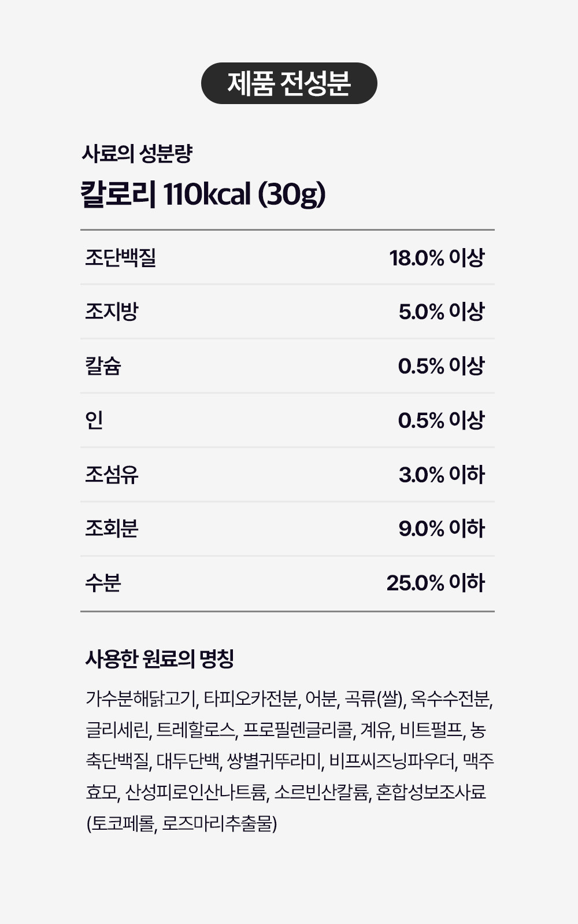The width and height of the screenshot is (578, 924).
Task: Select the 3.0% 이하 value
Action: (x=442, y=475)
